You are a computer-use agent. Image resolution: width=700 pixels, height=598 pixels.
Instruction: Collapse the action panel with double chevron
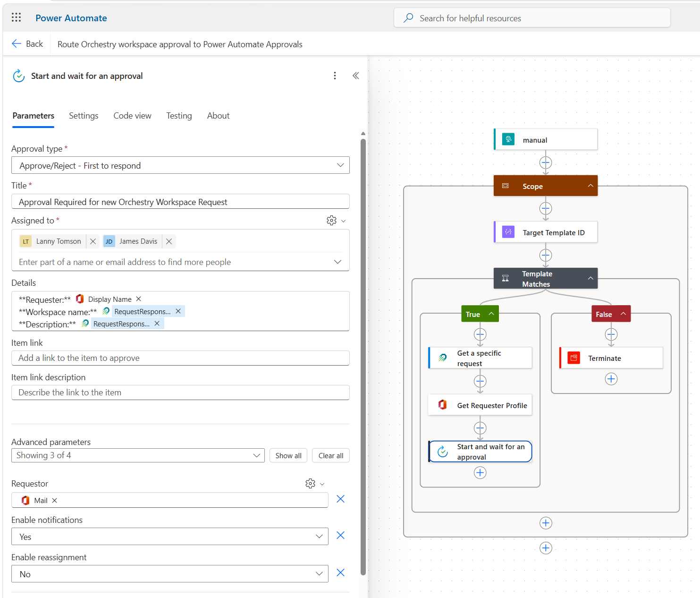pos(355,76)
